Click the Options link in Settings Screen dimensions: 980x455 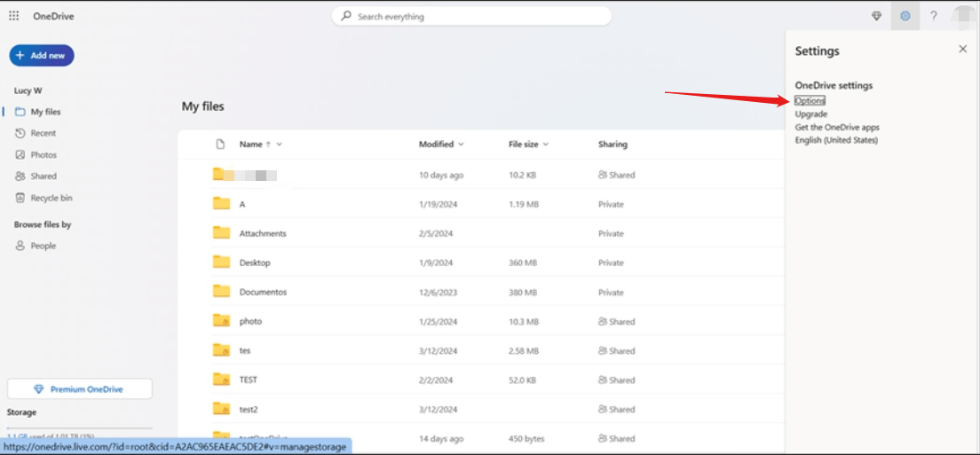pyautogui.click(x=810, y=100)
